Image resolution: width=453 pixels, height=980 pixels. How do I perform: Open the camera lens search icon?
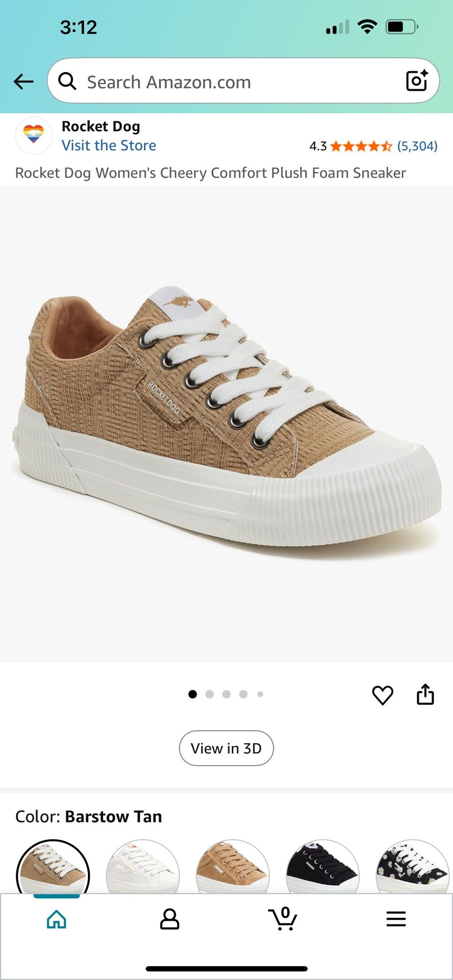pyautogui.click(x=416, y=81)
